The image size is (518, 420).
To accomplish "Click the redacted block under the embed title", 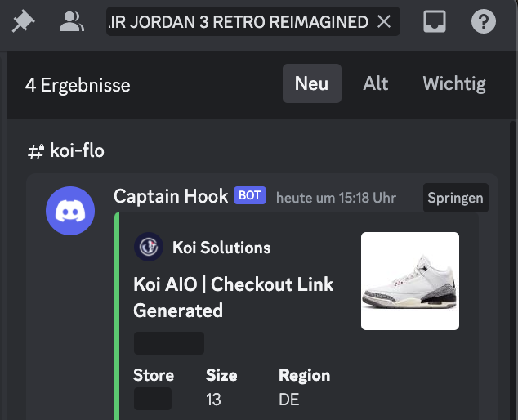I will [169, 343].
